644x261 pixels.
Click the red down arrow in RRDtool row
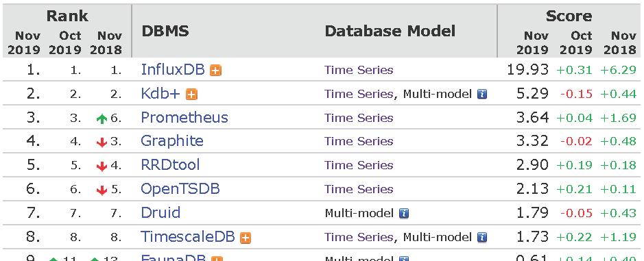pos(102,166)
